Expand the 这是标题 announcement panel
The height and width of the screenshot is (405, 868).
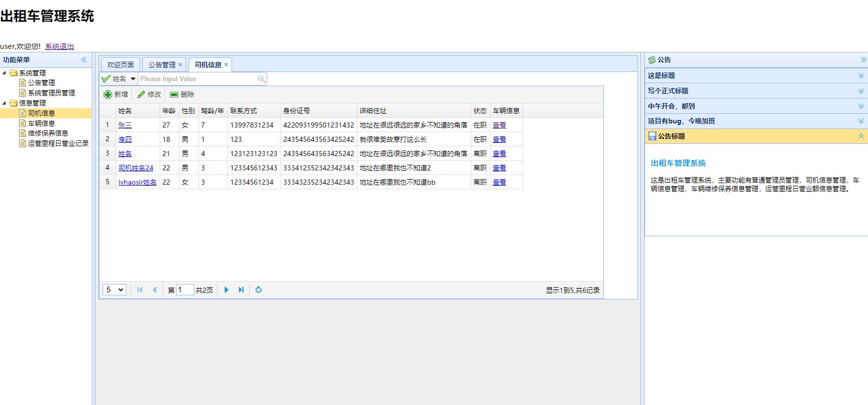tap(861, 75)
